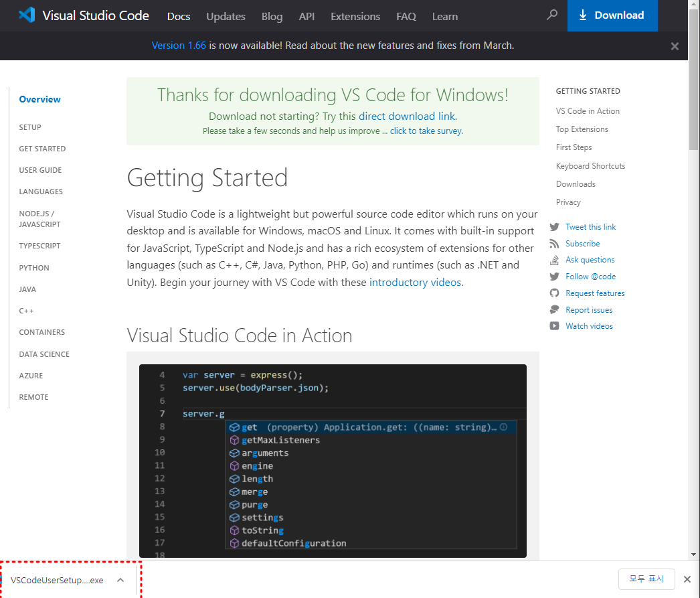
Task: Jump to Privacy in page contents
Action: (568, 202)
